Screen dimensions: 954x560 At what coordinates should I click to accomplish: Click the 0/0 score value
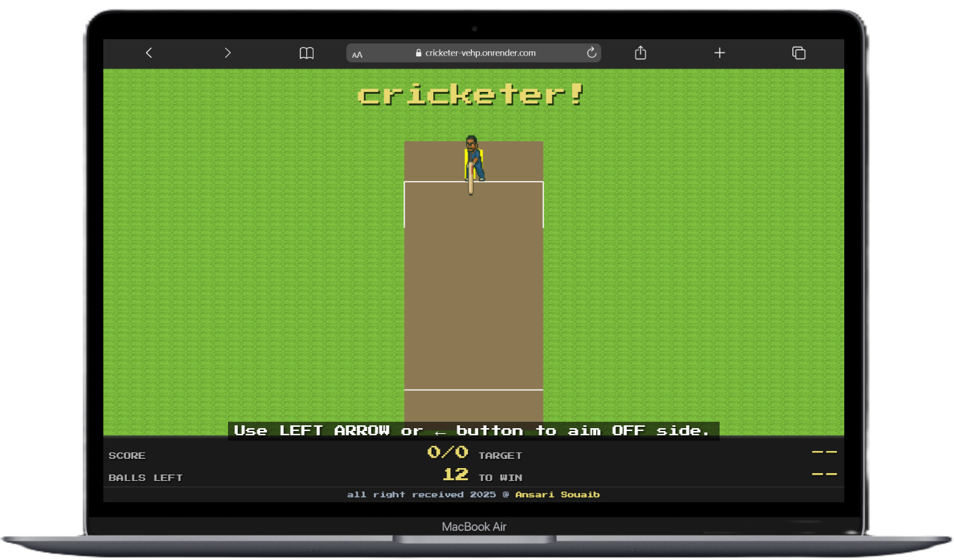447,452
